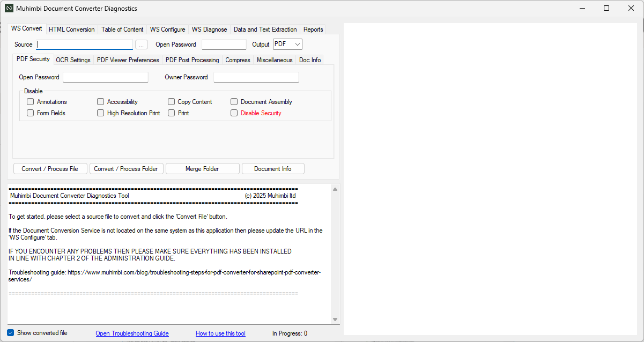The width and height of the screenshot is (644, 342).
Task: Follow the How to use this tool link
Action: [220, 333]
